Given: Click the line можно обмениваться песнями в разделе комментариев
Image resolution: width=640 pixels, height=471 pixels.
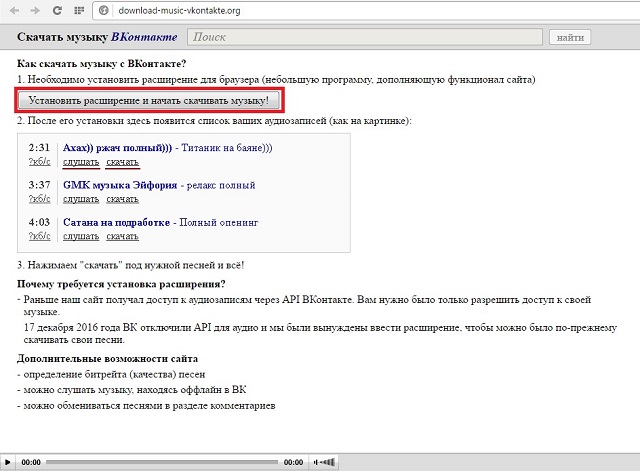Looking at the screenshot, I should point(149,406).
